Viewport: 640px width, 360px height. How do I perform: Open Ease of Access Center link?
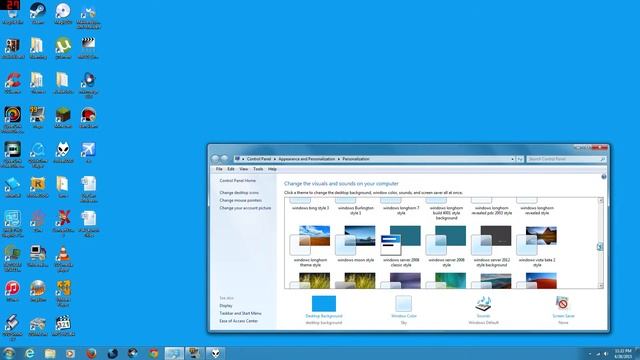coord(239,321)
